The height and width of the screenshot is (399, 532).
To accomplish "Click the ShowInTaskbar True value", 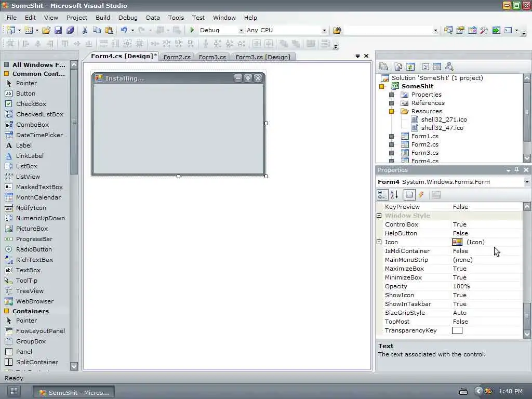I will [x=460, y=304].
